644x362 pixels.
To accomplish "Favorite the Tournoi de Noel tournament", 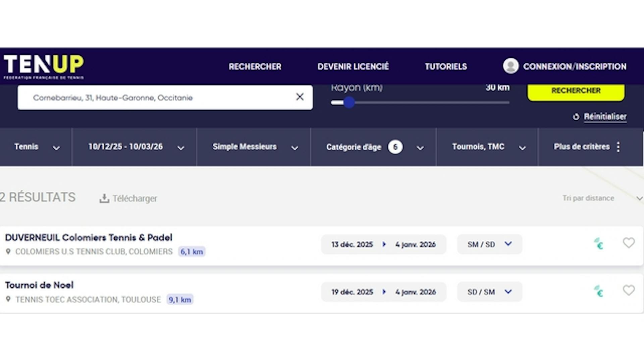I will pyautogui.click(x=629, y=290).
